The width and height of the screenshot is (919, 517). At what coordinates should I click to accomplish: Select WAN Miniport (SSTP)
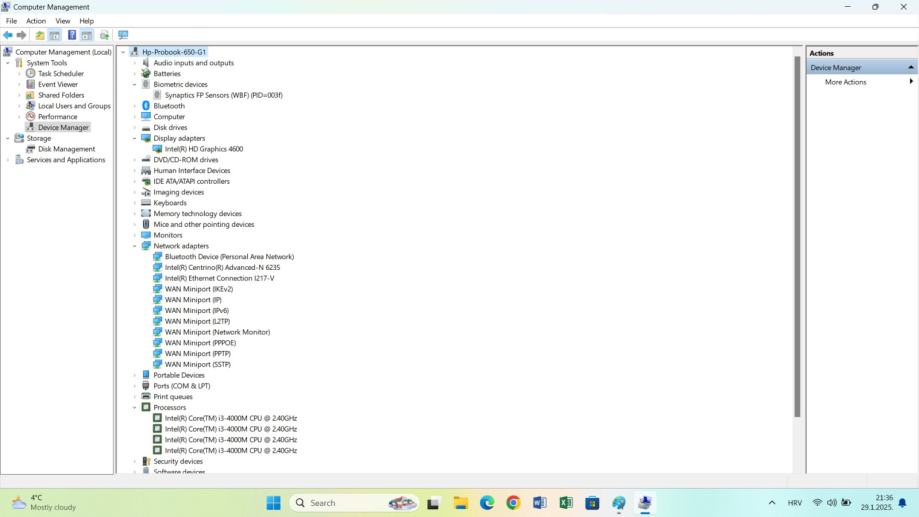198,365
